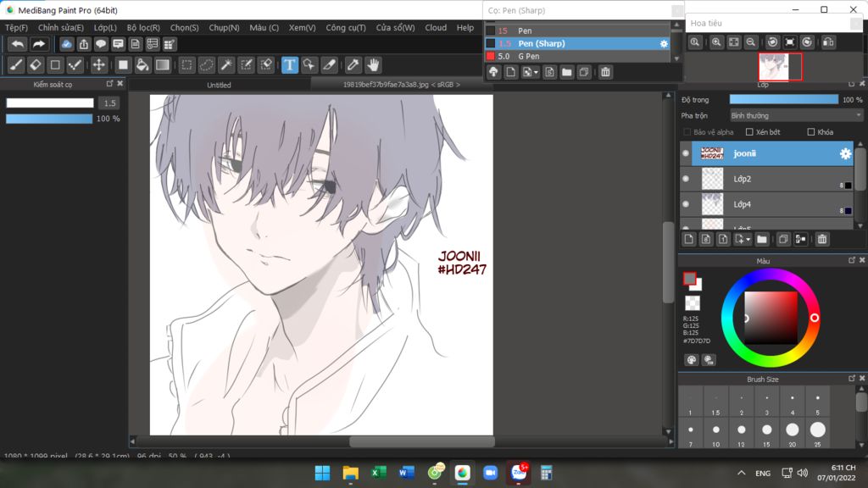Enable the Xén bớt checkbox
The height and width of the screenshot is (488, 868).
point(749,132)
